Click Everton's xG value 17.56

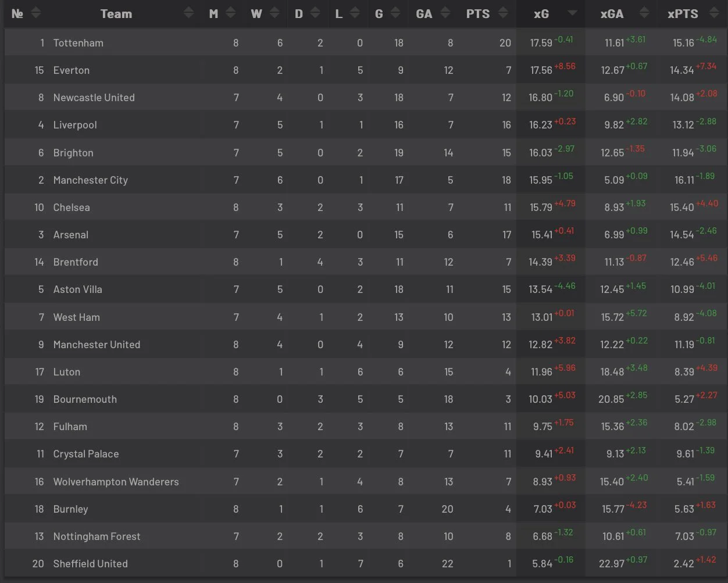click(541, 70)
